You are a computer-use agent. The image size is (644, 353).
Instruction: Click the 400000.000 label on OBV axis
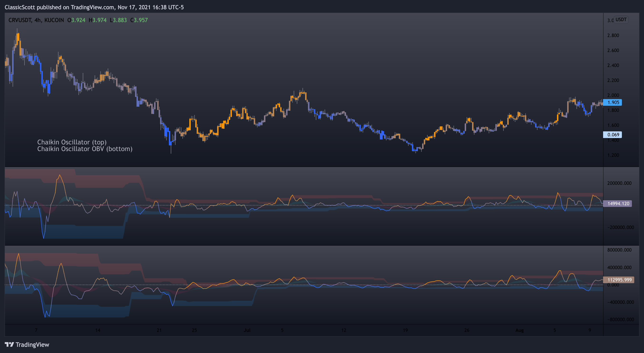pos(619,267)
